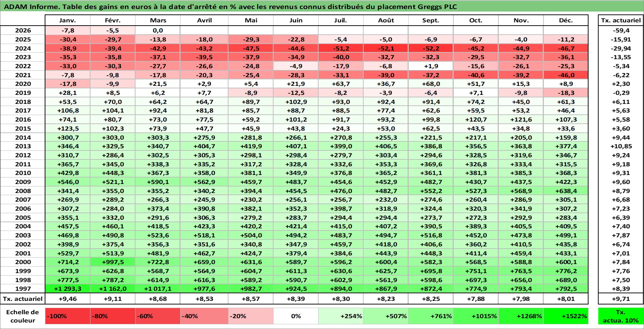This screenshot has width=644, height=329.
Task: Click the '+1,9' cell for Sept. 2022
Action: point(431,66)
